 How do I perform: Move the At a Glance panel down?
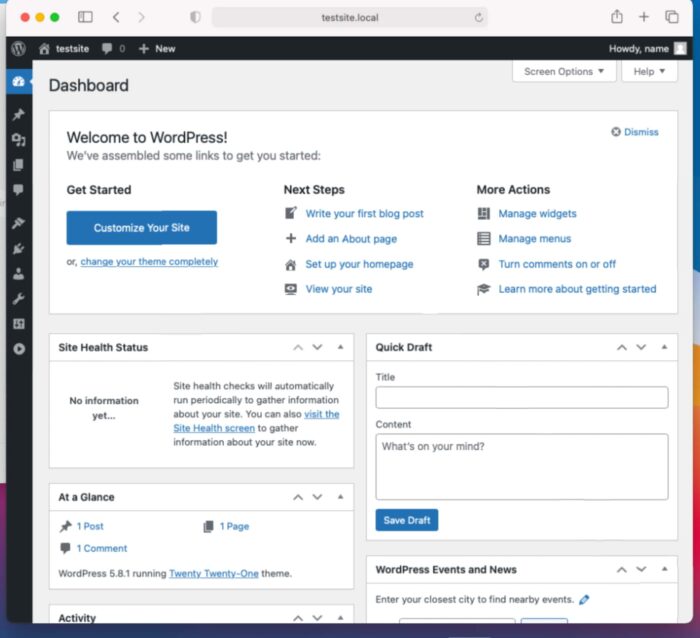coord(317,497)
